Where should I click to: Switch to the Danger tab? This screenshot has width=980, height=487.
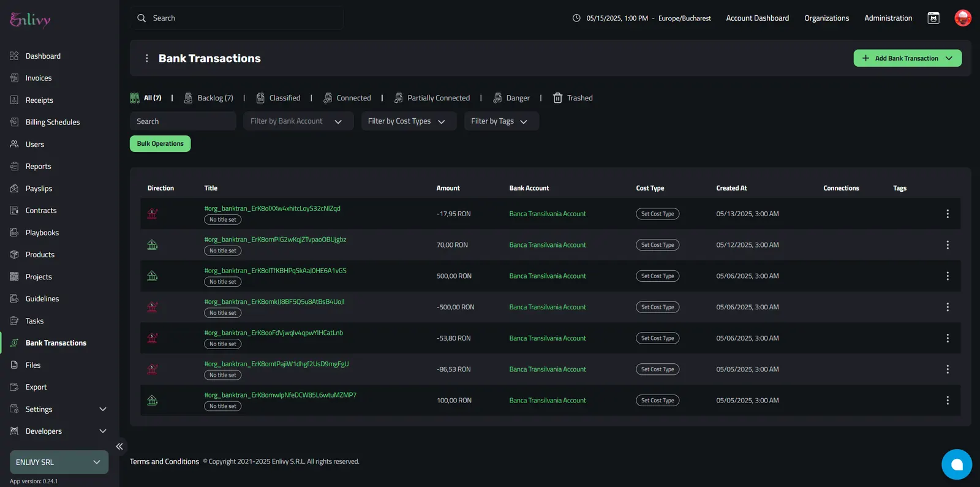click(x=511, y=98)
